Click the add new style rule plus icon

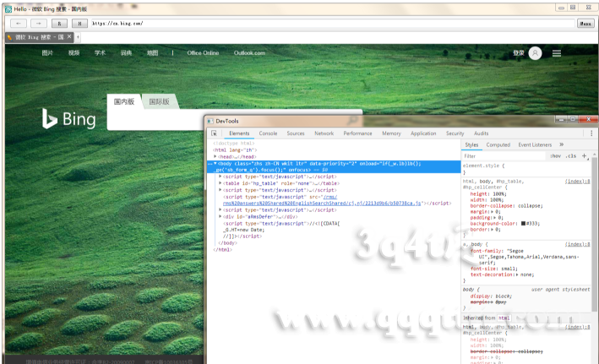584,156
